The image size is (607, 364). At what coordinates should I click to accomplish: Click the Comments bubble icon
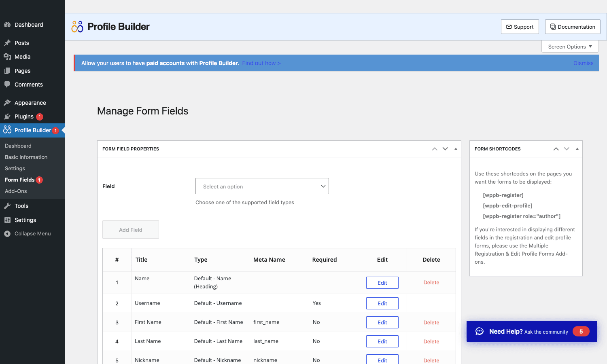[7, 85]
